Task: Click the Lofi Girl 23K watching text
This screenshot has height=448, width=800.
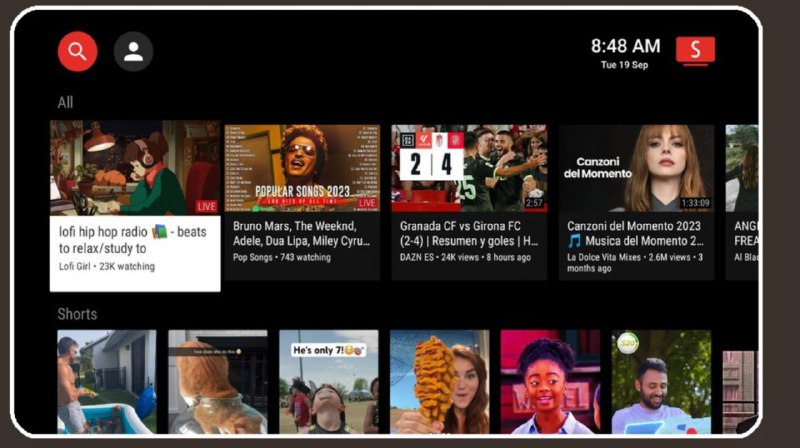Action: 107,266
